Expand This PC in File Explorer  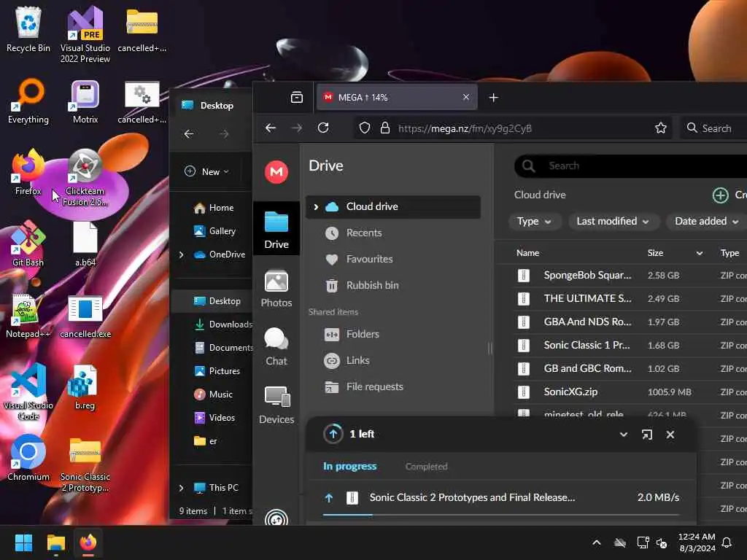pyautogui.click(x=182, y=488)
